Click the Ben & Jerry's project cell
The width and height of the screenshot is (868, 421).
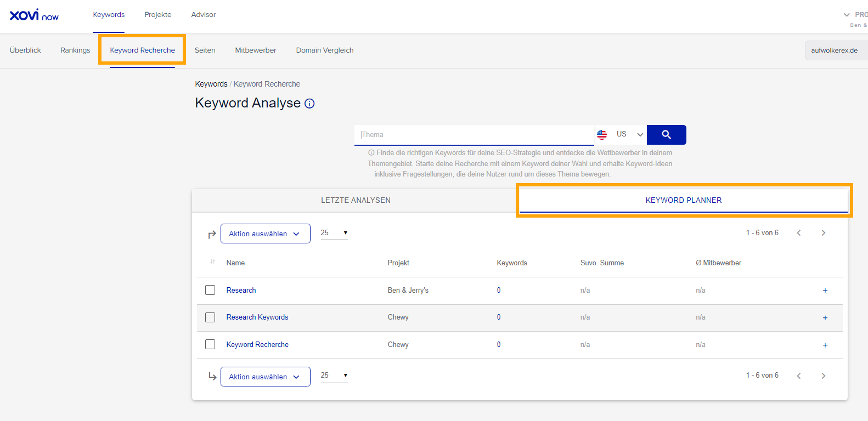click(x=408, y=291)
